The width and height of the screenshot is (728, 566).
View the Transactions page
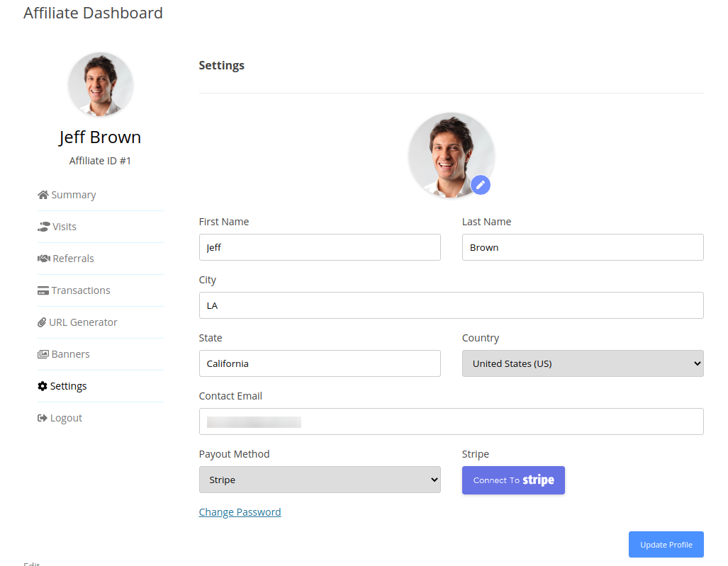81,290
